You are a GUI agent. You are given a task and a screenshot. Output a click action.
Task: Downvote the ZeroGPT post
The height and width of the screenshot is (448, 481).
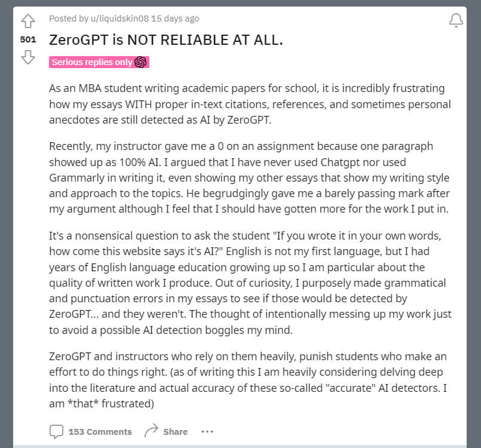(x=28, y=57)
